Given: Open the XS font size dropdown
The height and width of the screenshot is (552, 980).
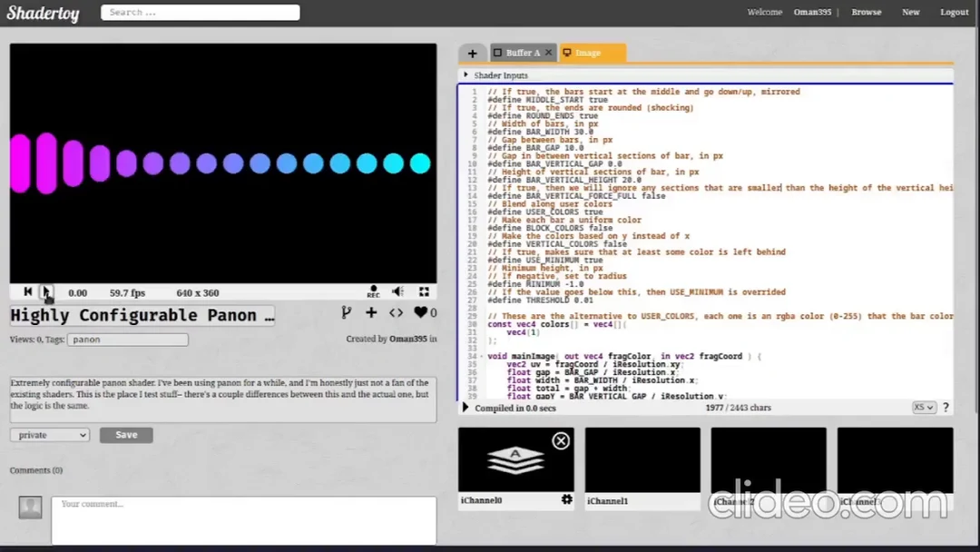Looking at the screenshot, I should pyautogui.click(x=923, y=407).
